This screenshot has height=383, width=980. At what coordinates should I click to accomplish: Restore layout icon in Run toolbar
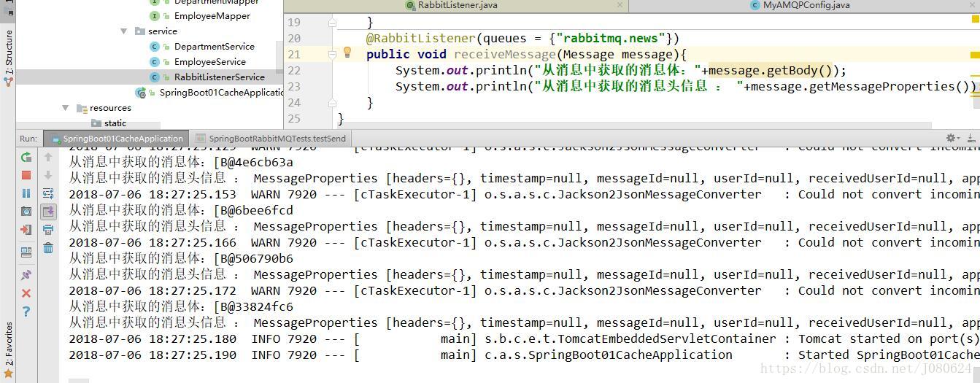[26, 252]
